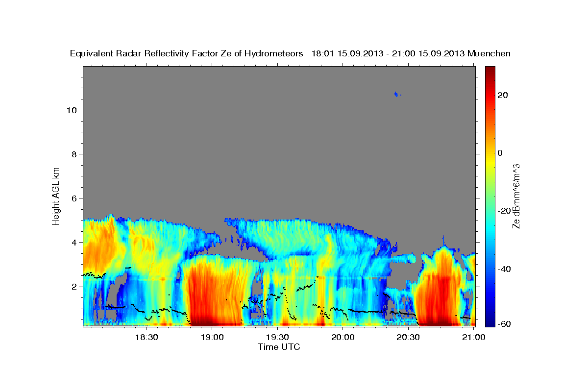Viewport: 588px width, 392px height.
Task: Click the isolated blue echo near 10.7 km height
Action: (397, 94)
